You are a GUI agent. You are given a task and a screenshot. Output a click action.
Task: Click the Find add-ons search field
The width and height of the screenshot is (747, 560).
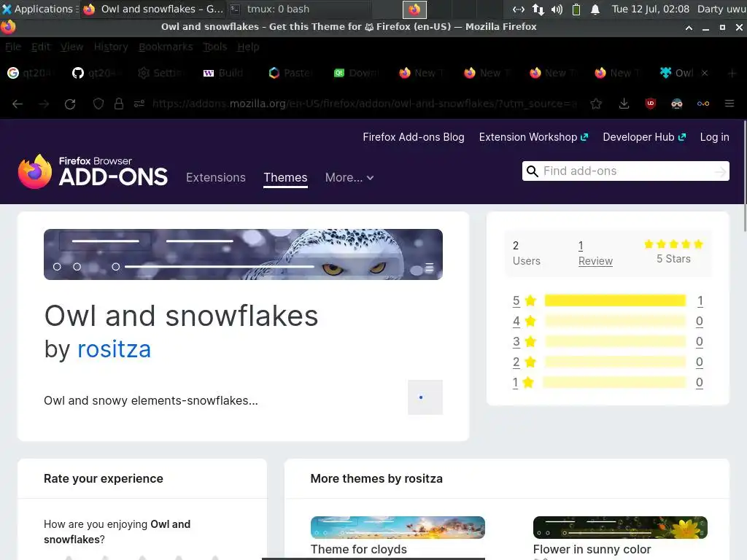click(x=625, y=171)
